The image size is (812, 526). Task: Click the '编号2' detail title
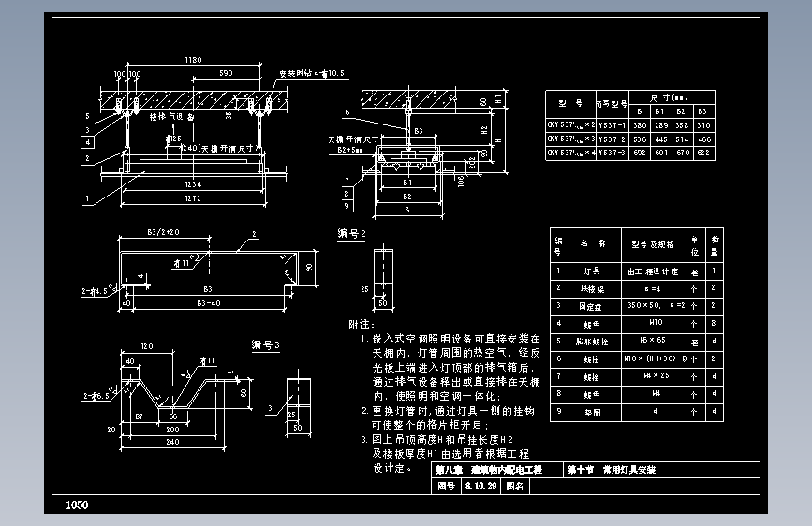click(x=351, y=234)
